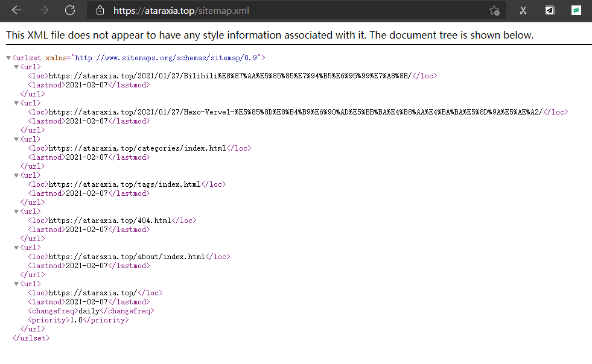Click the address bar URL text

[181, 10]
